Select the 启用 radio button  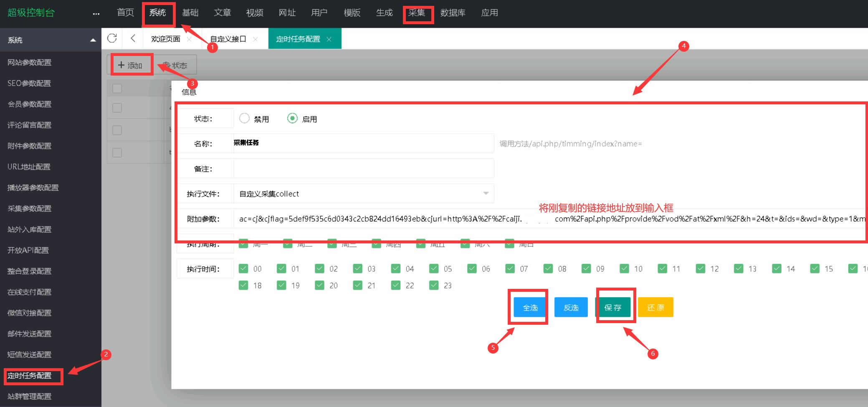click(x=292, y=119)
